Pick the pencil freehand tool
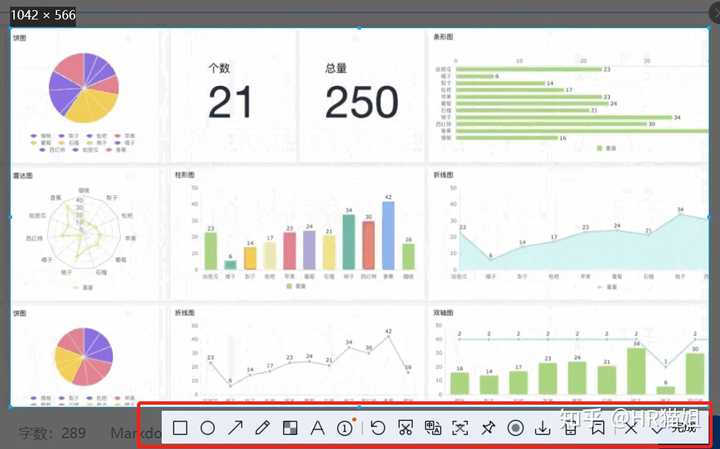The width and height of the screenshot is (720, 449). pos(262,428)
